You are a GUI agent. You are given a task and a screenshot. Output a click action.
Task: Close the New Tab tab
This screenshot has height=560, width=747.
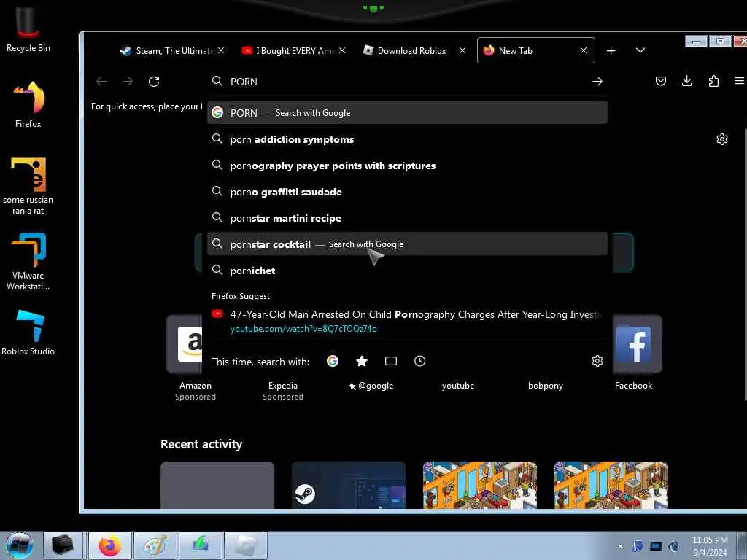[x=584, y=50]
